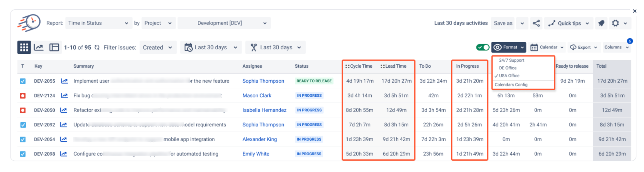Switch to grid table view
The image size is (644, 172).
click(x=24, y=47)
